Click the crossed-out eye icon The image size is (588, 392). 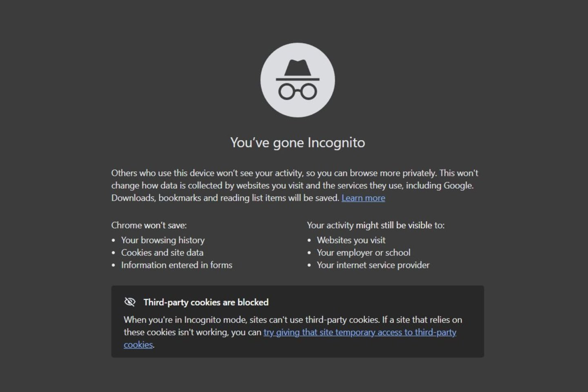pyautogui.click(x=130, y=302)
